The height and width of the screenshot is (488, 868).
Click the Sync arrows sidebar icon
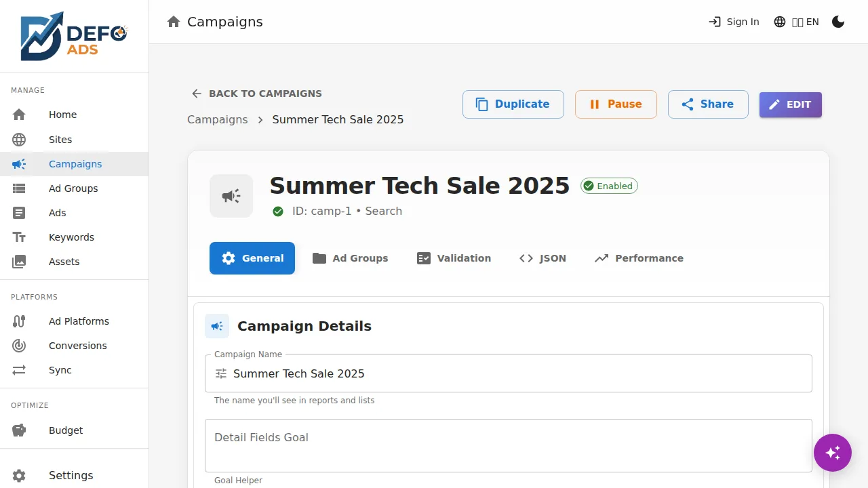pos(19,370)
